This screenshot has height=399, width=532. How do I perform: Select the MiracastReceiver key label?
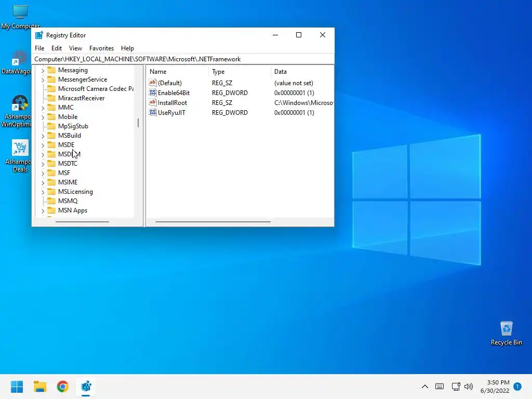(81, 98)
